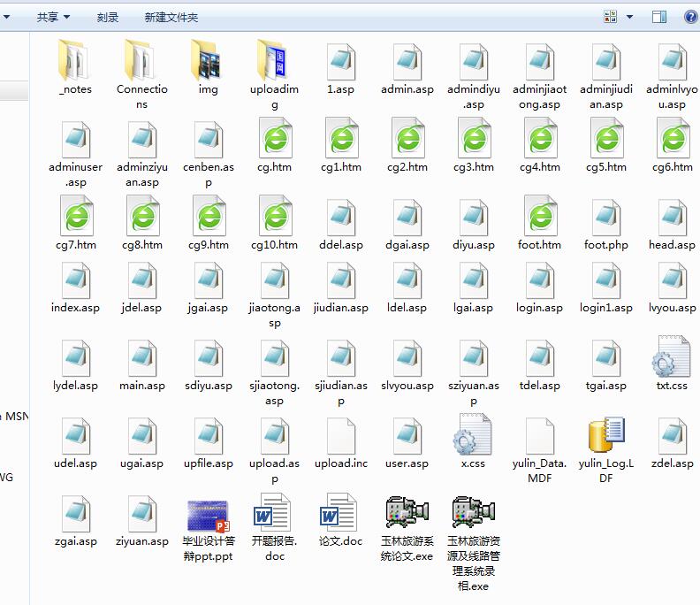Select file name lydel.asp
The width and height of the screenshot is (700, 605).
pyautogui.click(x=75, y=385)
